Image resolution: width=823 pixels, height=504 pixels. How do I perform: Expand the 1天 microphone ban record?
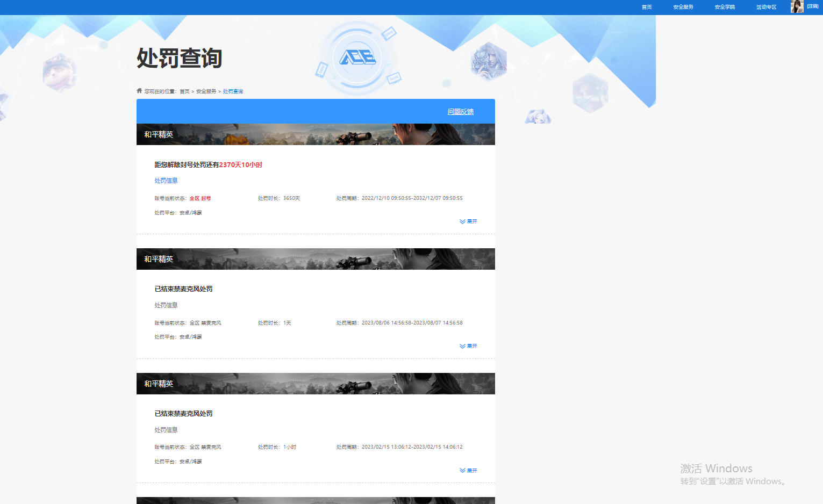click(x=468, y=346)
